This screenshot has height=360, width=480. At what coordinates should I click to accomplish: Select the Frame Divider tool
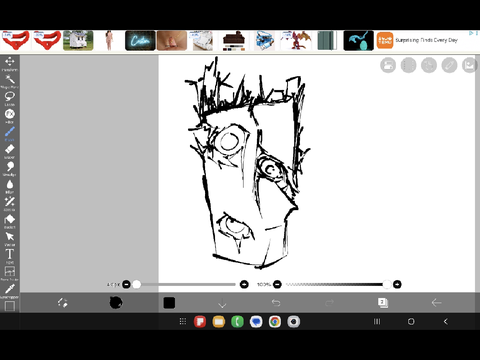tap(10, 273)
